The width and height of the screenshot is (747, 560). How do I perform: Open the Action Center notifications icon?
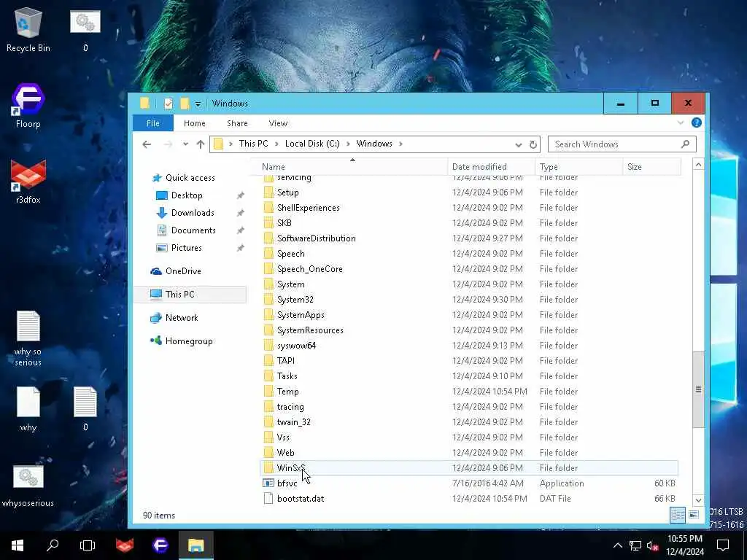coord(723,545)
